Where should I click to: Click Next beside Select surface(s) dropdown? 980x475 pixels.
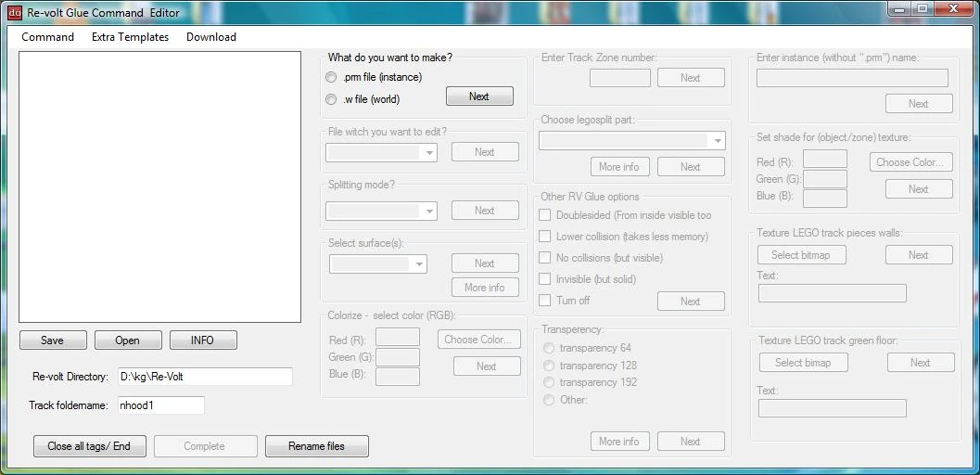[x=485, y=263]
